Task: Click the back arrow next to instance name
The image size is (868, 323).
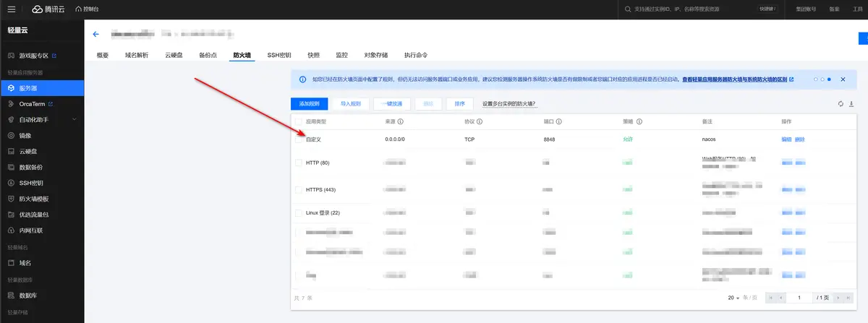Action: tap(95, 34)
